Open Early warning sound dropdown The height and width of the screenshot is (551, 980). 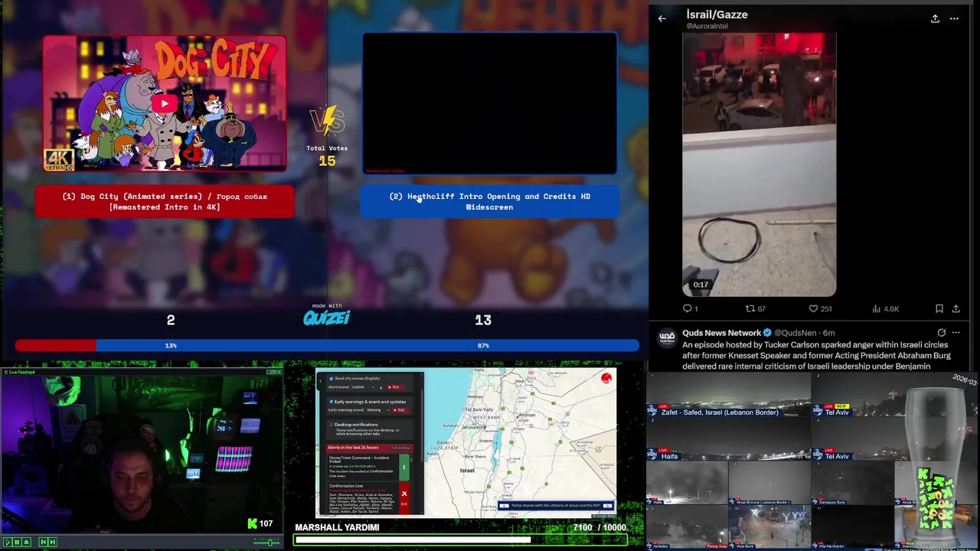(x=378, y=410)
